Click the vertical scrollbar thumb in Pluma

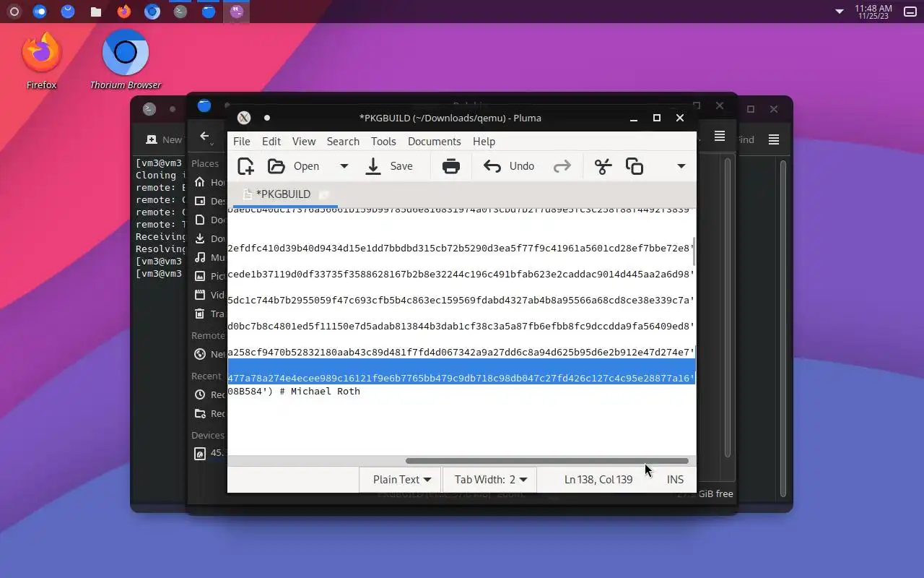(694, 251)
